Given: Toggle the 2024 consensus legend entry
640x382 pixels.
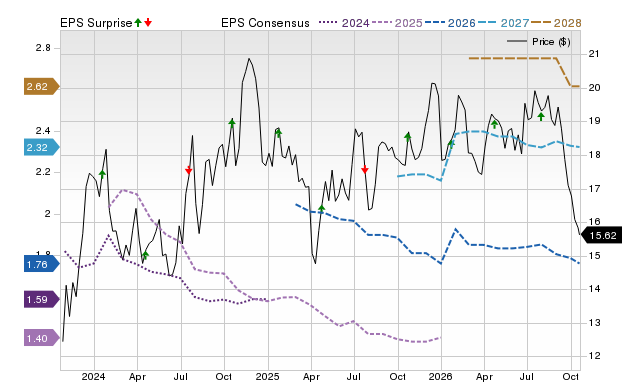Looking at the screenshot, I should coord(344,23).
